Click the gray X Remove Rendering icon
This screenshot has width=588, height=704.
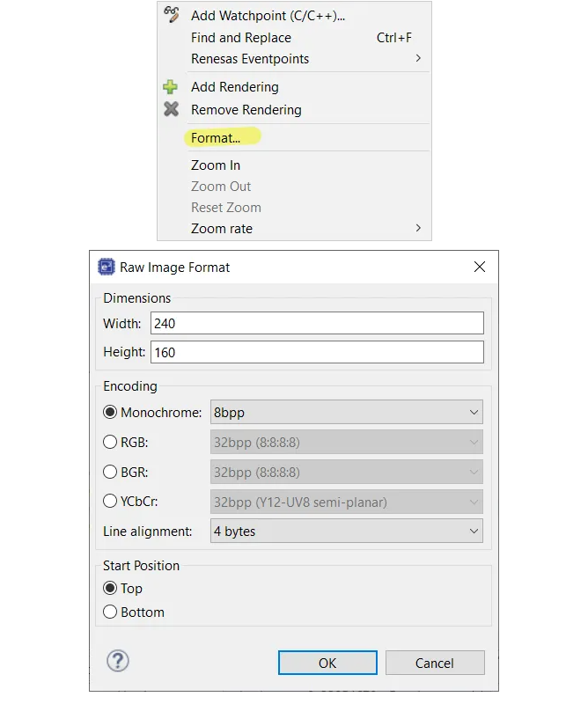click(x=172, y=110)
